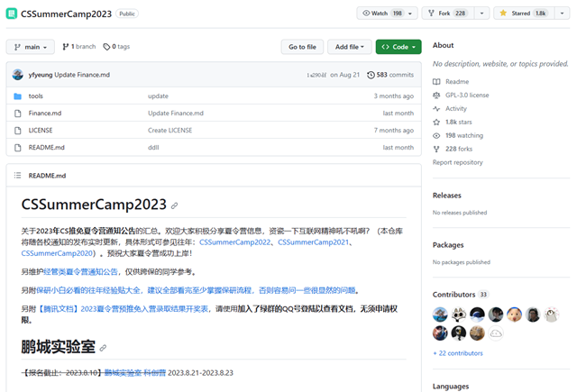Show the + 22 contributors link
This screenshot has width=577, height=392.
(x=458, y=353)
